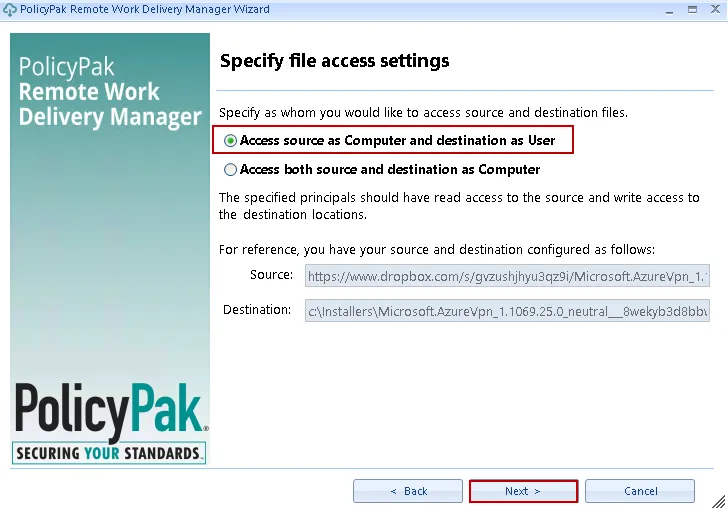
Task: Click the PolicyPak cloud icon in title bar
Action: (10, 9)
